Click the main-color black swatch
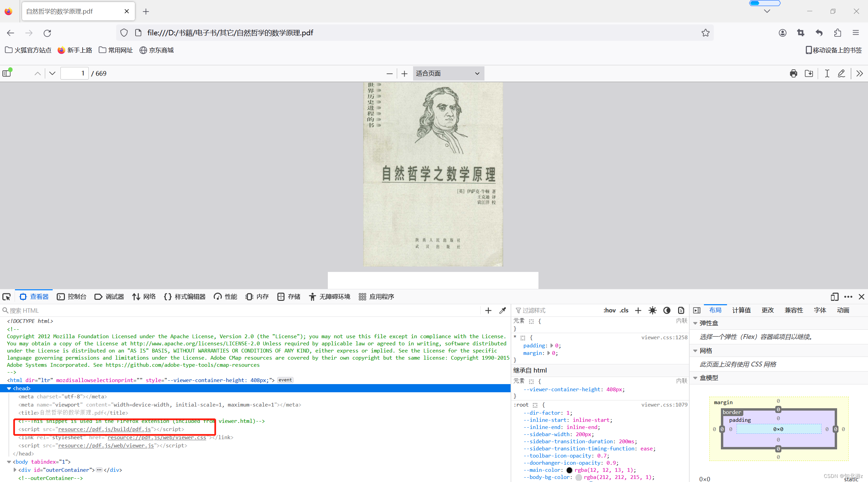This screenshot has width=868, height=482. click(569, 470)
